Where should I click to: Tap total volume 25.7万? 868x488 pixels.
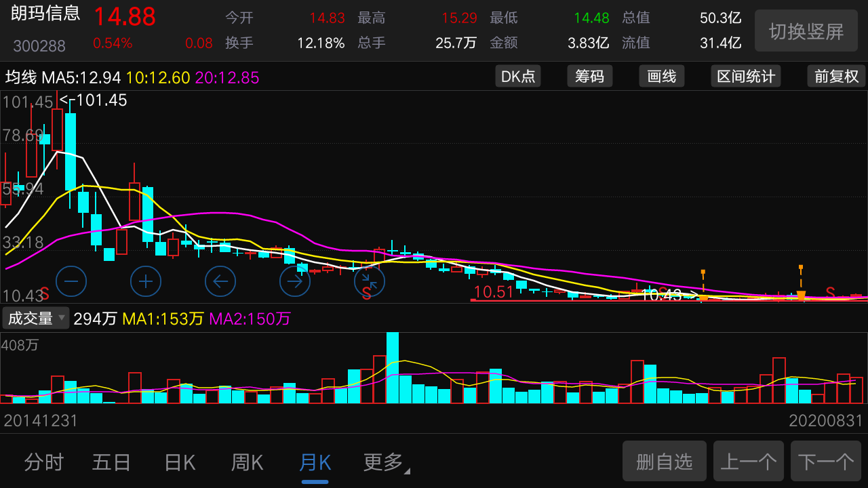pyautogui.click(x=456, y=43)
